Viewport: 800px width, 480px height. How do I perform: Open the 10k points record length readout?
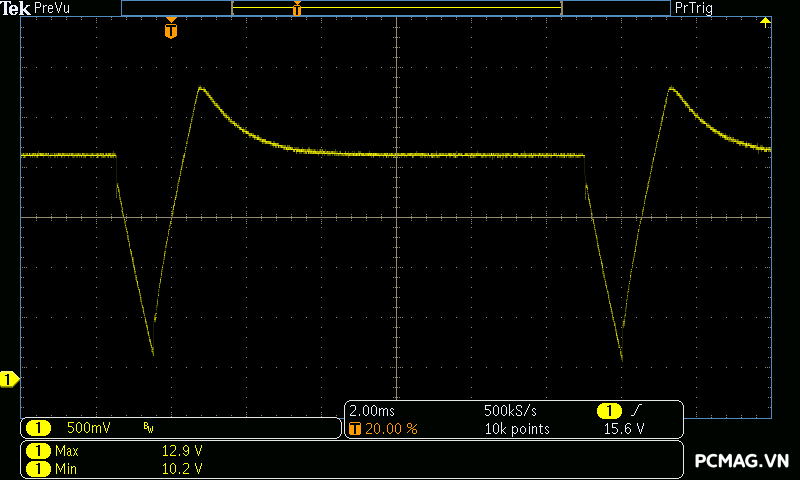(x=516, y=428)
